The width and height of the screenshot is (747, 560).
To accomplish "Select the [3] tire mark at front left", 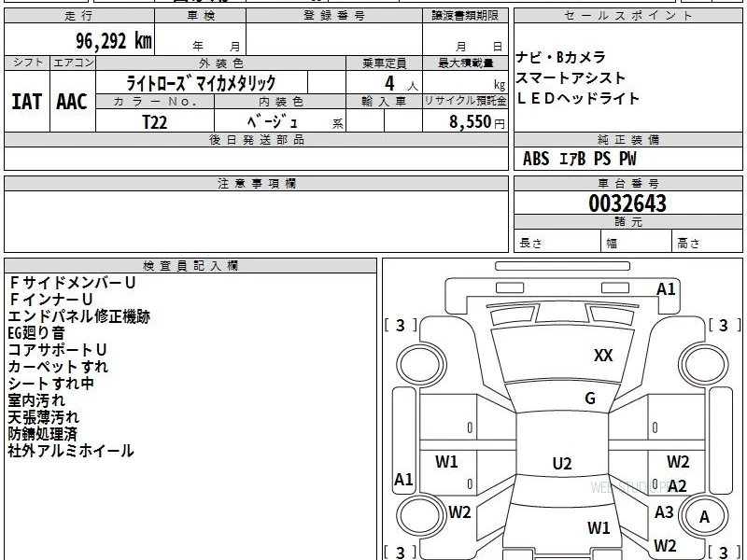I will 401,325.
